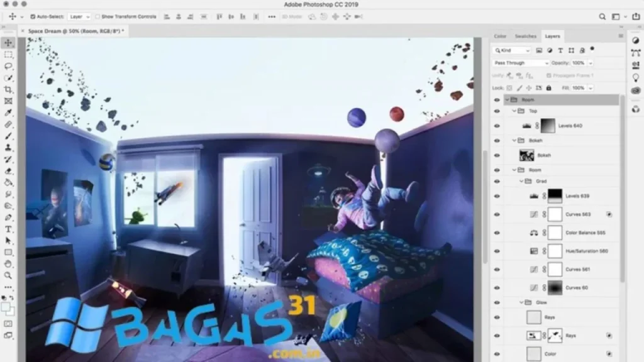Switch to the Color tab
The image size is (644, 362).
500,36
